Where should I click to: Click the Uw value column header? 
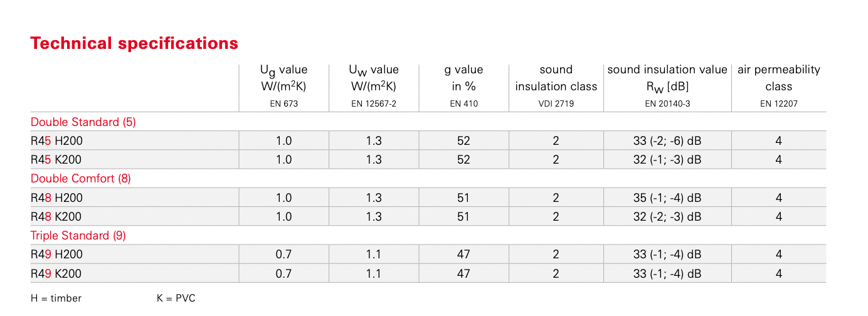pos(374,78)
